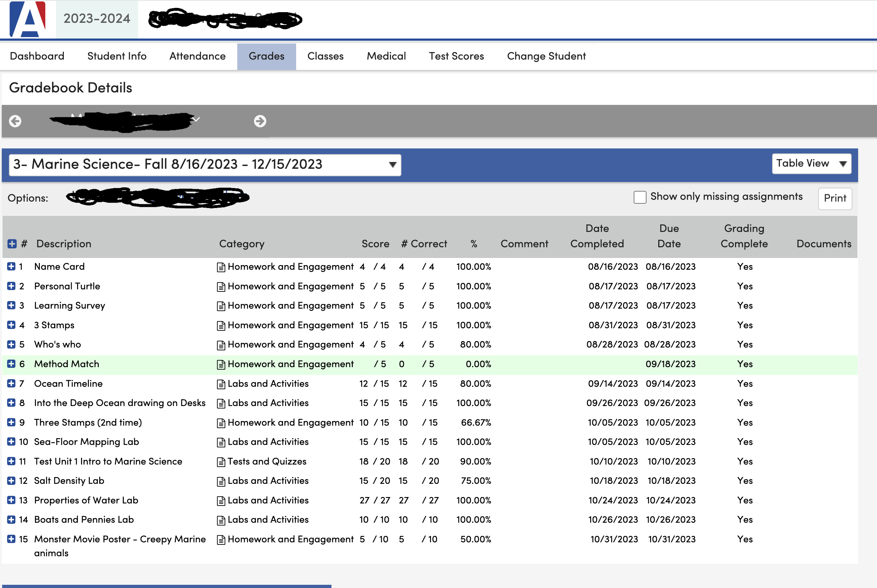The image size is (877, 588).
Task: Go to next class with right arrow
Action: [260, 121]
